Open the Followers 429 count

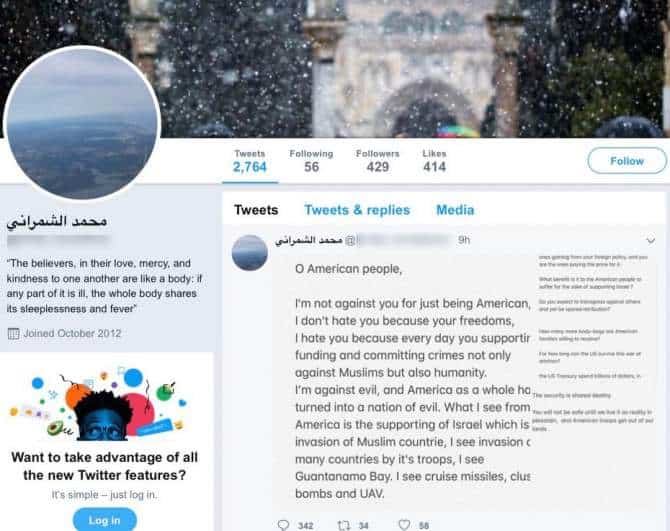[378, 161]
